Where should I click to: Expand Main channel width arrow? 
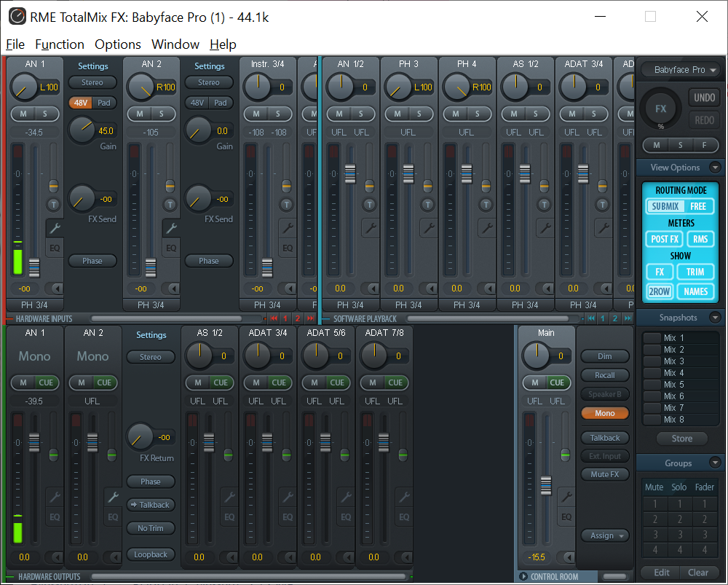569,557
